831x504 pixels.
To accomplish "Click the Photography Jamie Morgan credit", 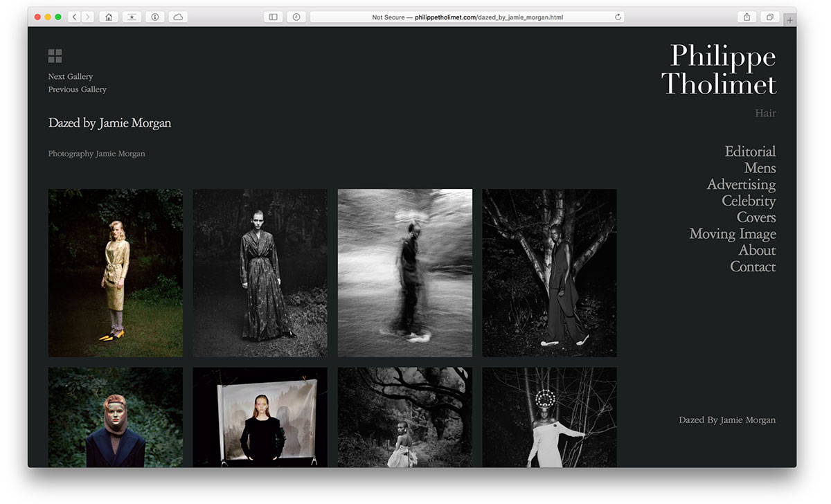I will 97,154.
